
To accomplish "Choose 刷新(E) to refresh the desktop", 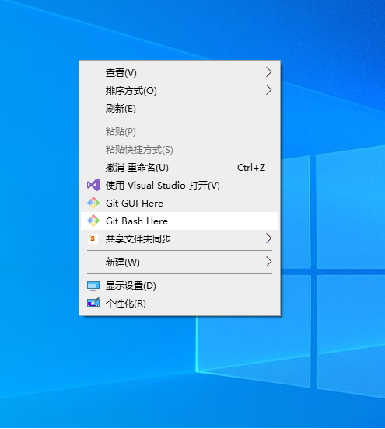I will (x=180, y=108).
